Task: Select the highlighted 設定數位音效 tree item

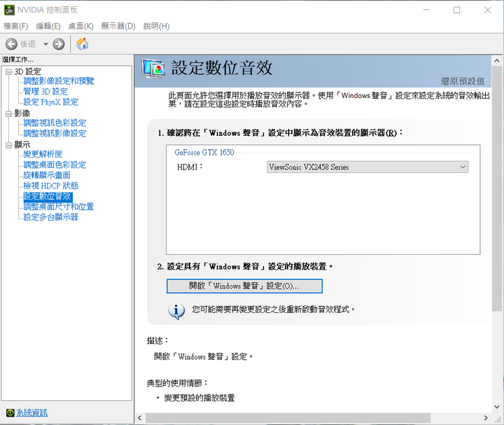Action: pos(48,197)
